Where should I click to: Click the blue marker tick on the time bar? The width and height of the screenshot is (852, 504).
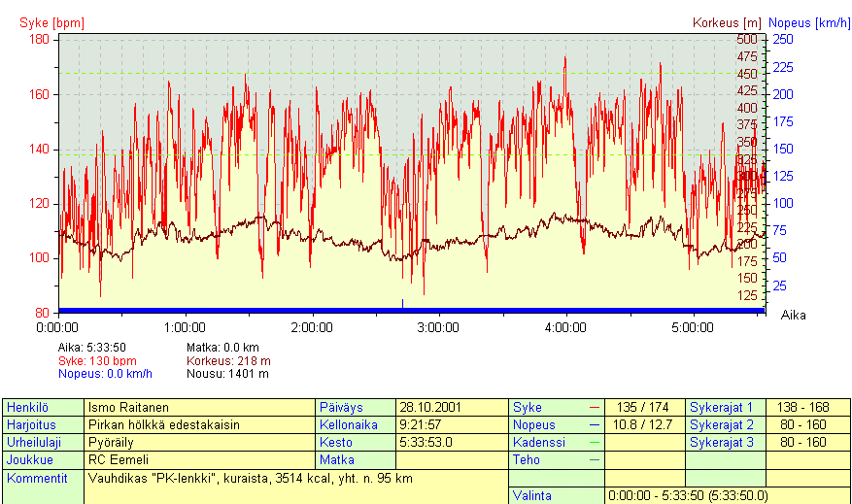click(402, 304)
